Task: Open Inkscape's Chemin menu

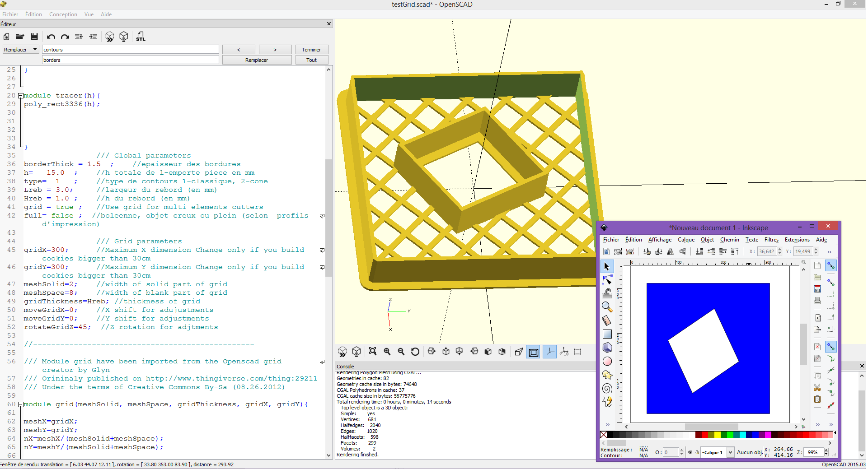Action: [730, 240]
